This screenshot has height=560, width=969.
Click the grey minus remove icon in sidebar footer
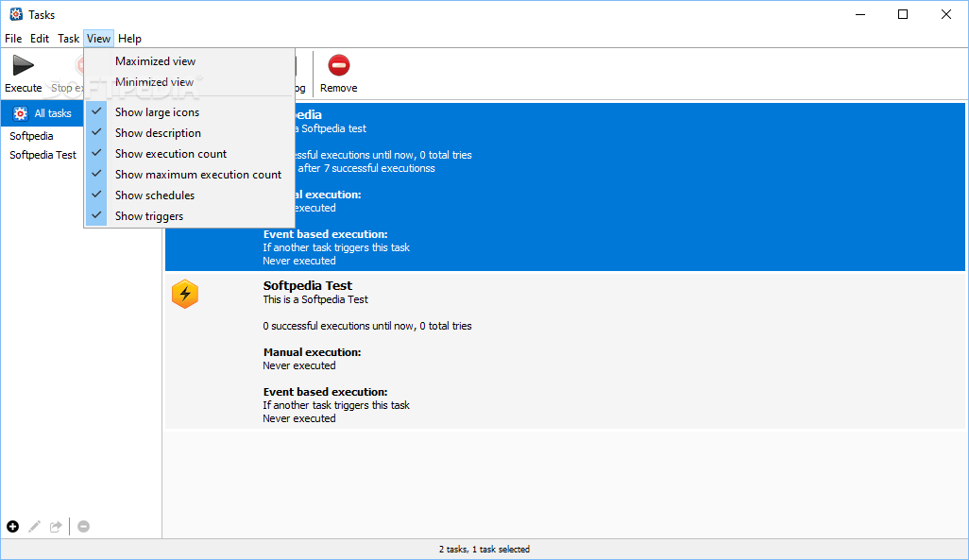83,527
